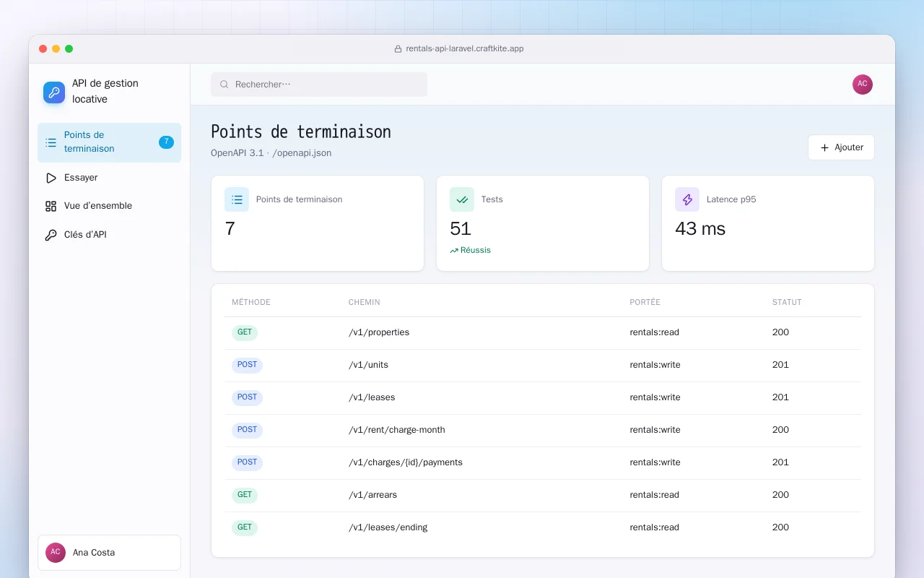Click status 201 in /v1/units row
This screenshot has height=578, width=924.
point(780,365)
